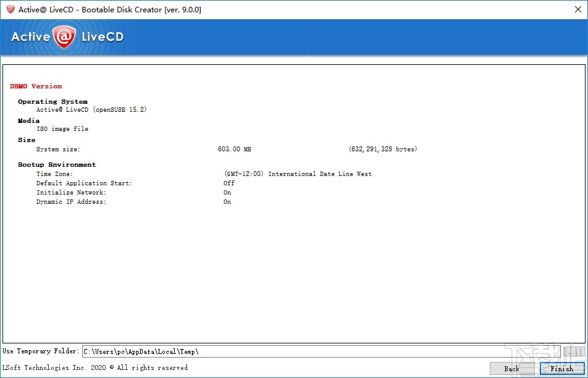588x378 pixels.
Task: Select the Active@ LiveCD (openSUSE 15.2) line
Action: 91,109
